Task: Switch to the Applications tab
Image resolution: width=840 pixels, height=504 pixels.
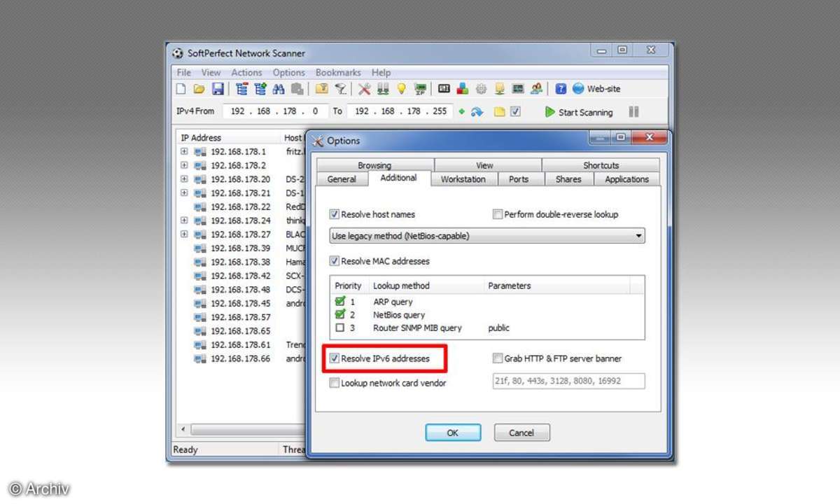Action: pos(627,179)
